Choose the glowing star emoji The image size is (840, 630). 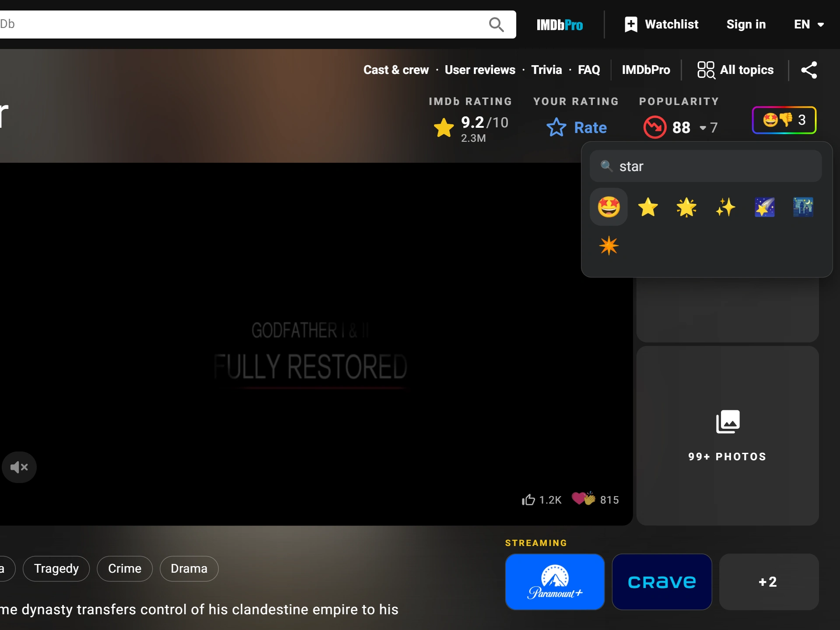pyautogui.click(x=686, y=207)
